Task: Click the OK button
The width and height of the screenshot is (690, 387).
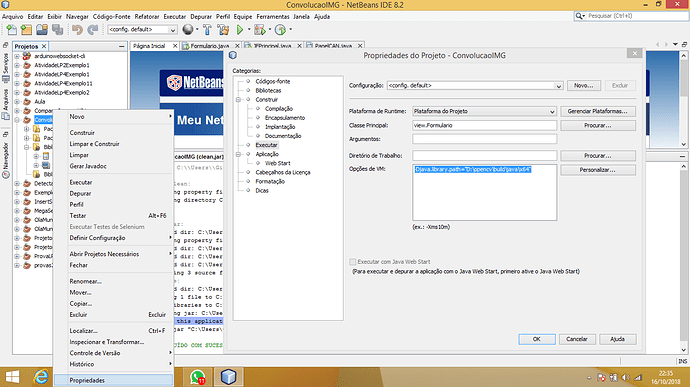Action: [537, 339]
